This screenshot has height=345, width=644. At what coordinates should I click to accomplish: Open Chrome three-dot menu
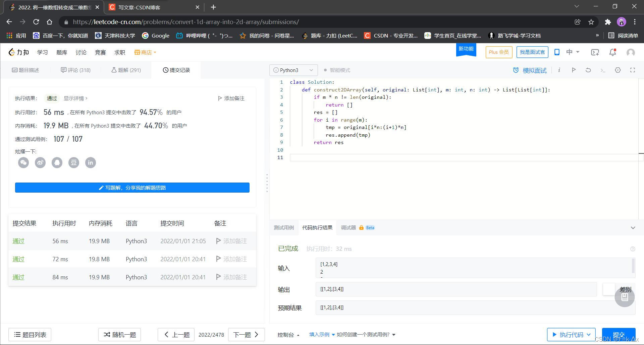tap(635, 22)
